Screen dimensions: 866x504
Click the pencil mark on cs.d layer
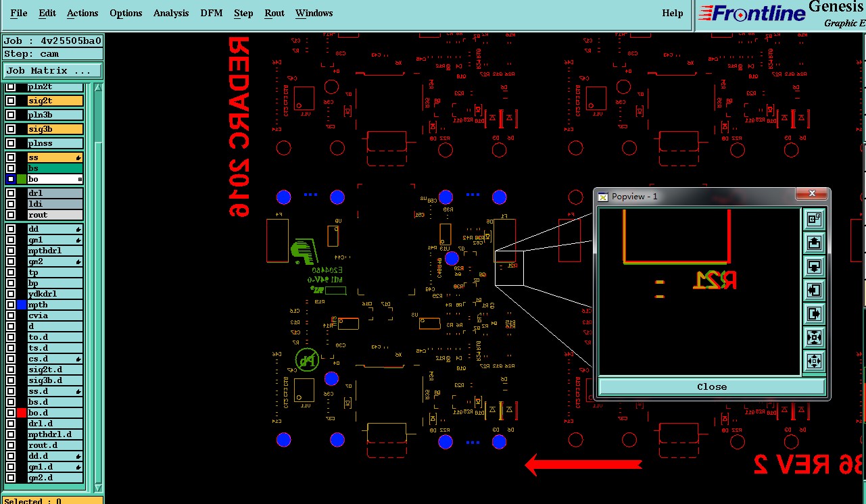(78, 359)
